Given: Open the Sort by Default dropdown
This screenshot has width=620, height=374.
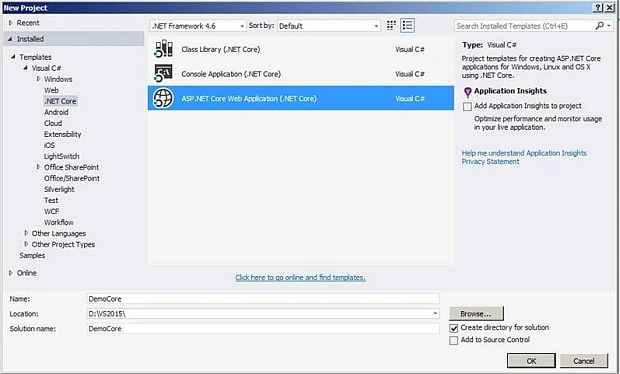Looking at the screenshot, I should pyautogui.click(x=329, y=26).
